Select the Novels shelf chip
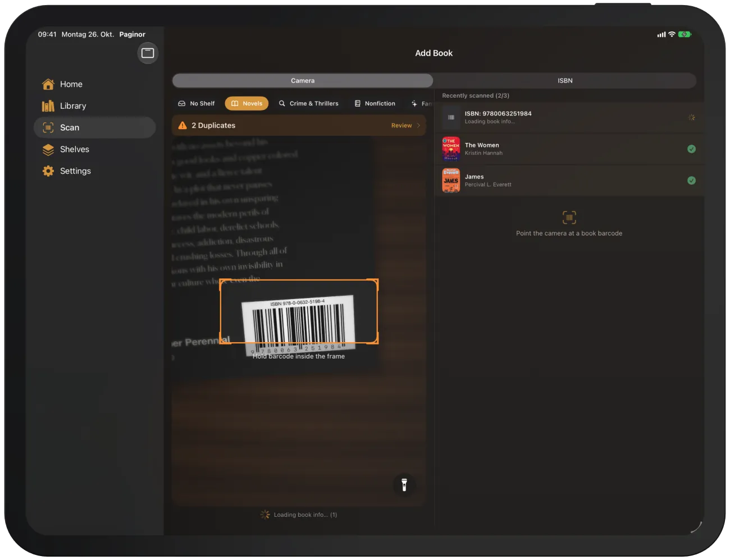 pos(247,104)
